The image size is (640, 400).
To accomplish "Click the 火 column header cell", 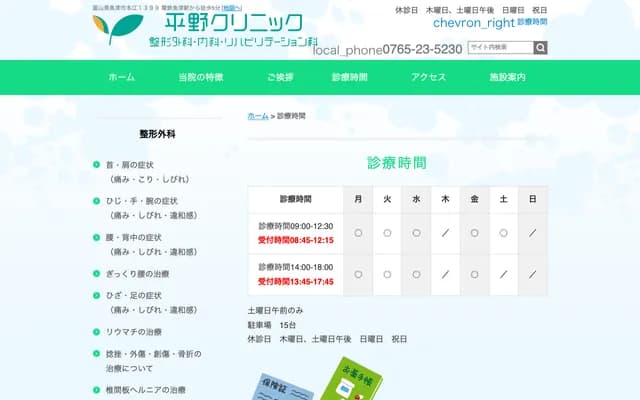I will pyautogui.click(x=387, y=199).
